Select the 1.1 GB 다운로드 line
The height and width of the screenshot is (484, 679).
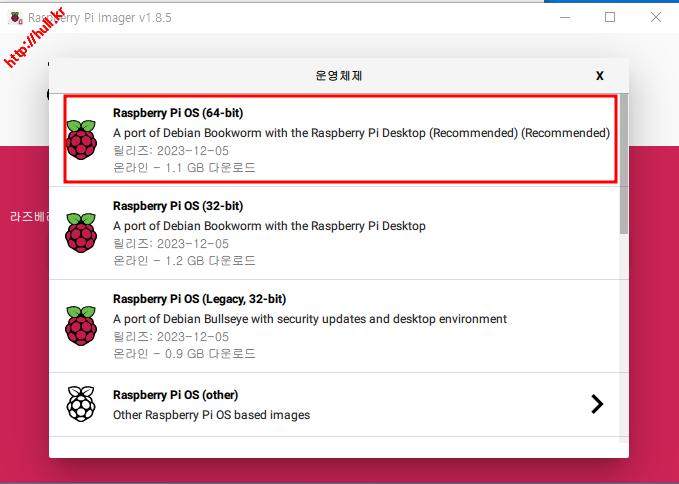point(184,168)
